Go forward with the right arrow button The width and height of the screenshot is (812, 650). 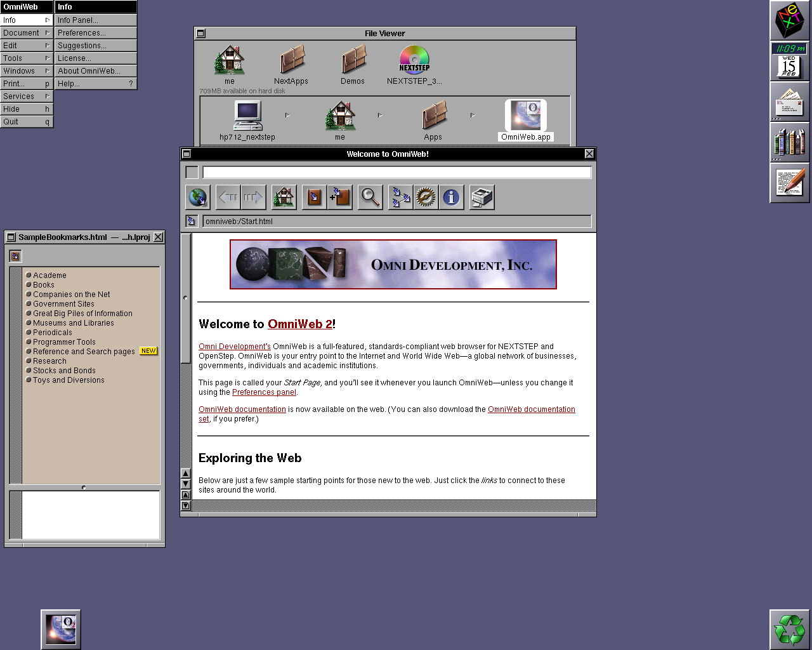point(253,197)
